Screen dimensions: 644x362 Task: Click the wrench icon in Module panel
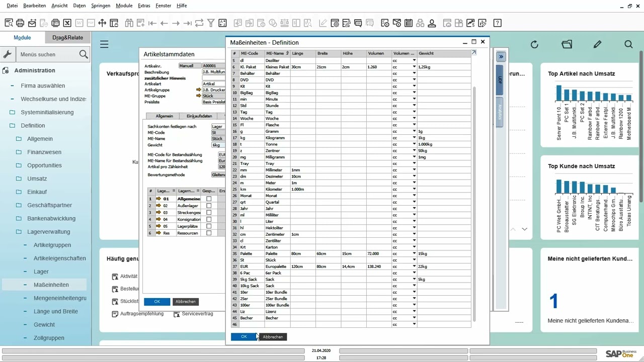(7, 54)
